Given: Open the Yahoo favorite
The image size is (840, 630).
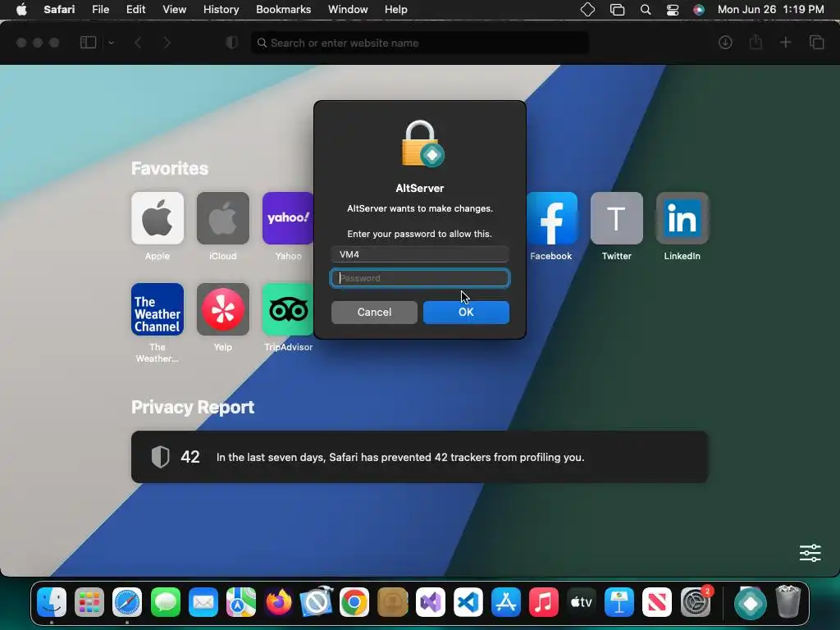Looking at the screenshot, I should click(x=288, y=218).
